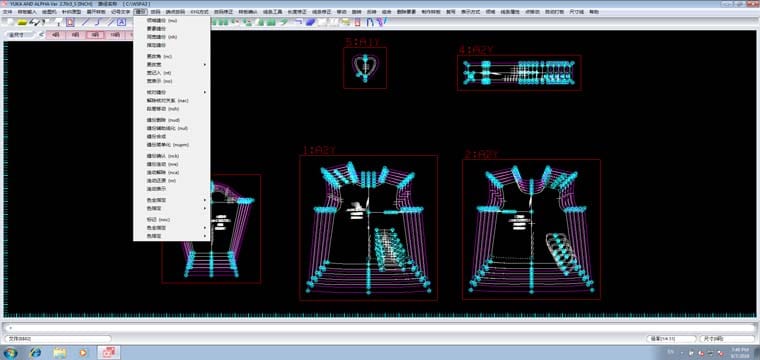Click the boxed letter A text tool icon
Viewport: 760px width, 360px height.
click(x=121, y=22)
